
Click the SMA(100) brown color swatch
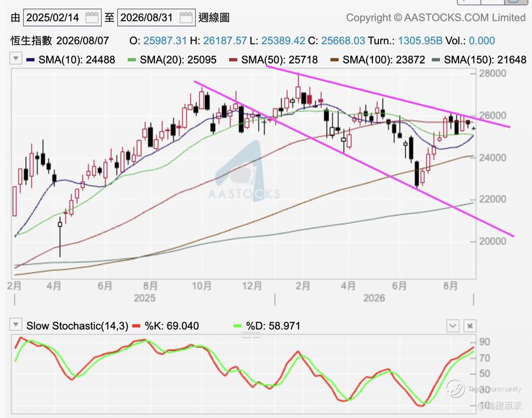(x=335, y=60)
